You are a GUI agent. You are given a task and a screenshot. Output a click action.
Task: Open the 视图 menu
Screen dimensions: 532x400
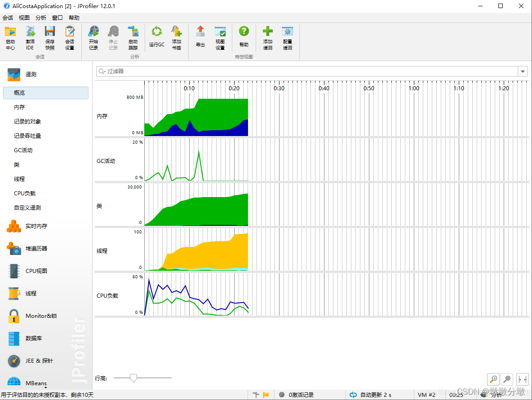pyautogui.click(x=24, y=18)
